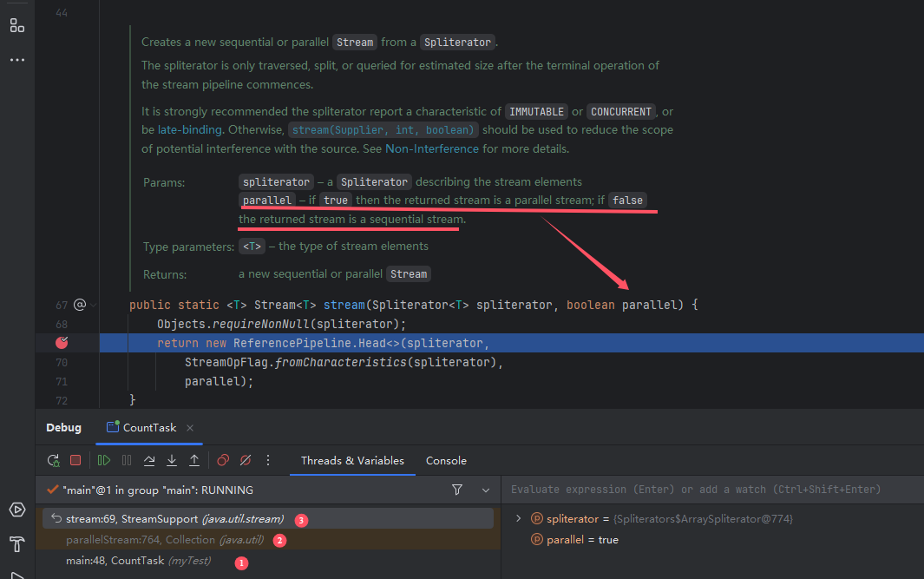Stop the debug session with red square
Image resolution: width=924 pixels, height=579 pixels.
tap(75, 461)
